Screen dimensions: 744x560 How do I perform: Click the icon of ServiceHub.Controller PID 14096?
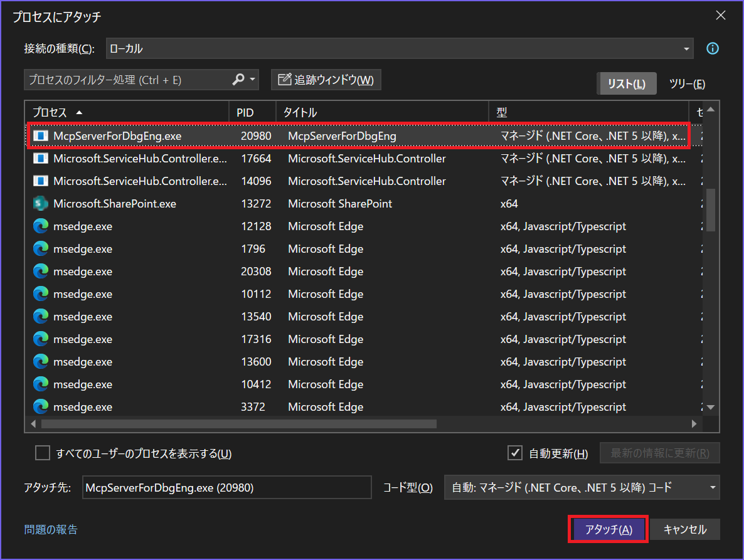(x=40, y=181)
